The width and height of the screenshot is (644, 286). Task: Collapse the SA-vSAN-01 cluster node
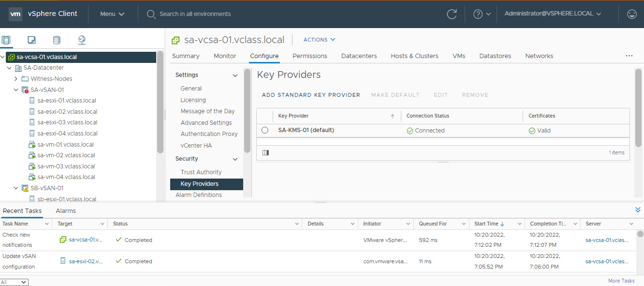[x=16, y=90]
